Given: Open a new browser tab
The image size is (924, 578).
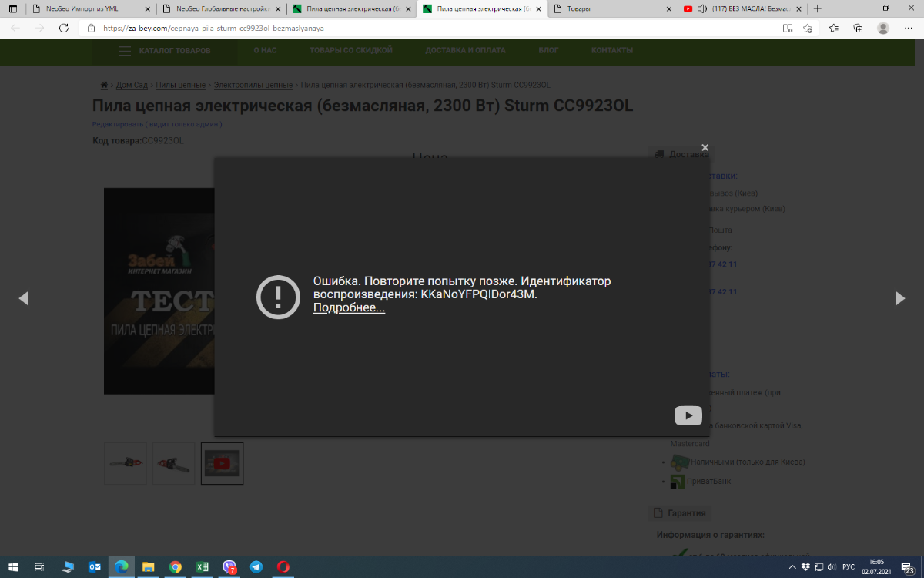Looking at the screenshot, I should [x=817, y=8].
